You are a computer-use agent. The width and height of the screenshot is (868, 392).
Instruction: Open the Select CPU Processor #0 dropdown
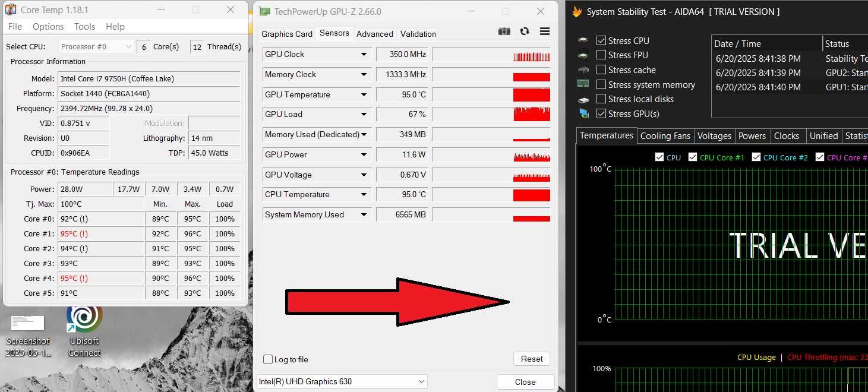(x=96, y=47)
